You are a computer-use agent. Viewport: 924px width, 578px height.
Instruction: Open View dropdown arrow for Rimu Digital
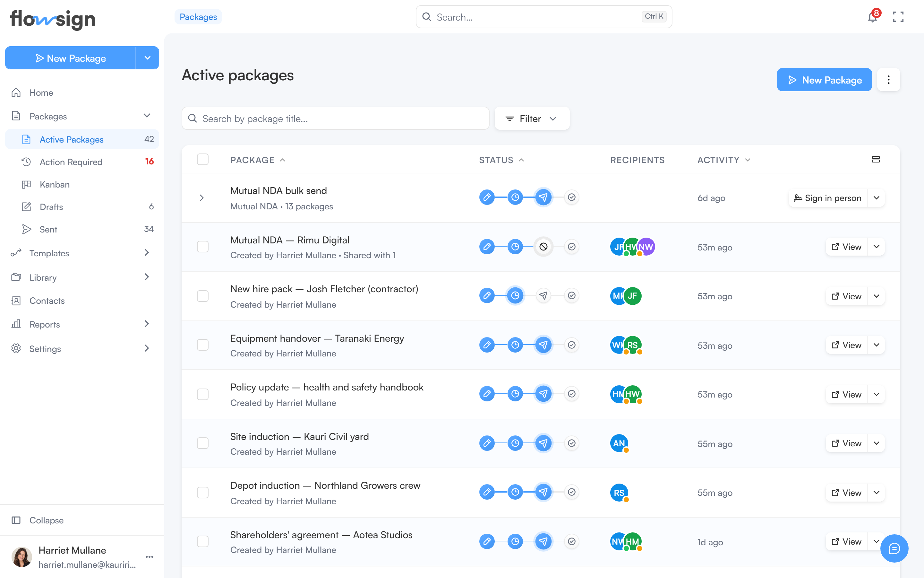[x=876, y=247]
